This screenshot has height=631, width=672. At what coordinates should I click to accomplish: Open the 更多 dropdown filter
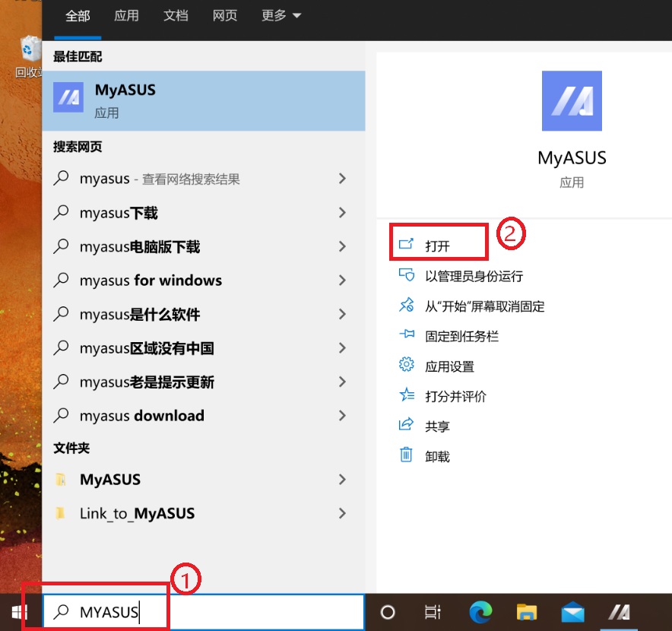click(x=281, y=16)
